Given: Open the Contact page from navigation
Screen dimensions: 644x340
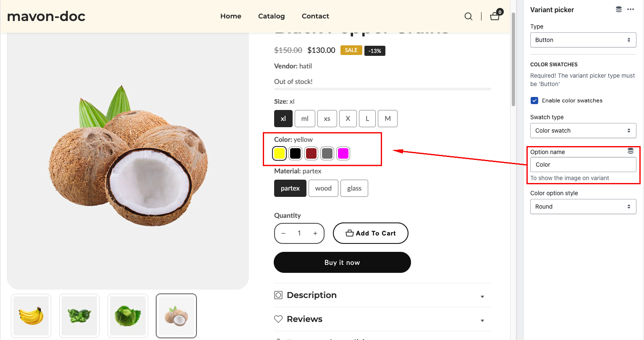Looking at the screenshot, I should 315,16.
